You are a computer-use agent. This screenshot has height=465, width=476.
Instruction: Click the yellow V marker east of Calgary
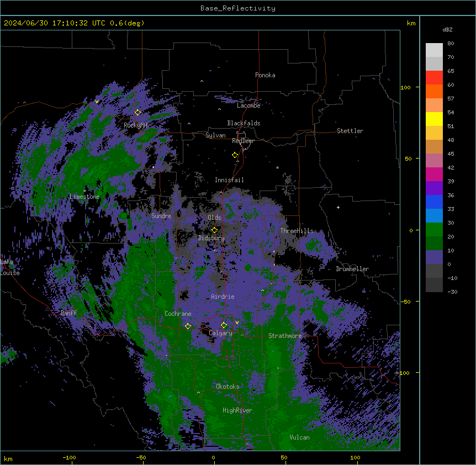pyautogui.click(x=237, y=322)
